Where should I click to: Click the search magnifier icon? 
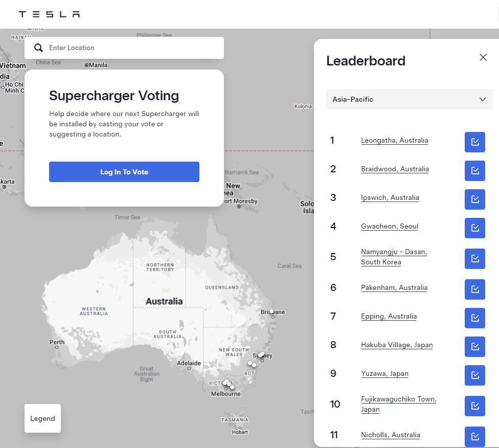(38, 48)
